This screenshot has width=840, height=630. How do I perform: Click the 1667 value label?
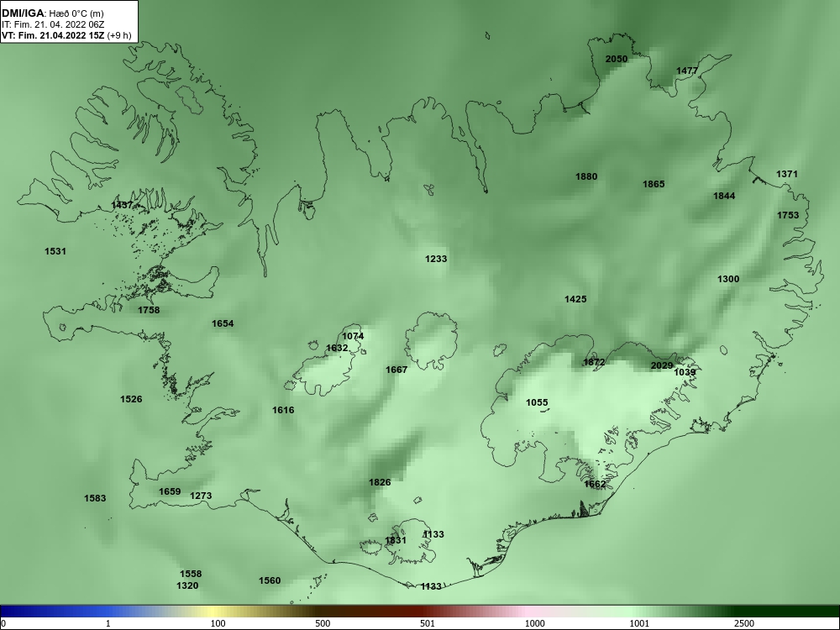tap(396, 370)
